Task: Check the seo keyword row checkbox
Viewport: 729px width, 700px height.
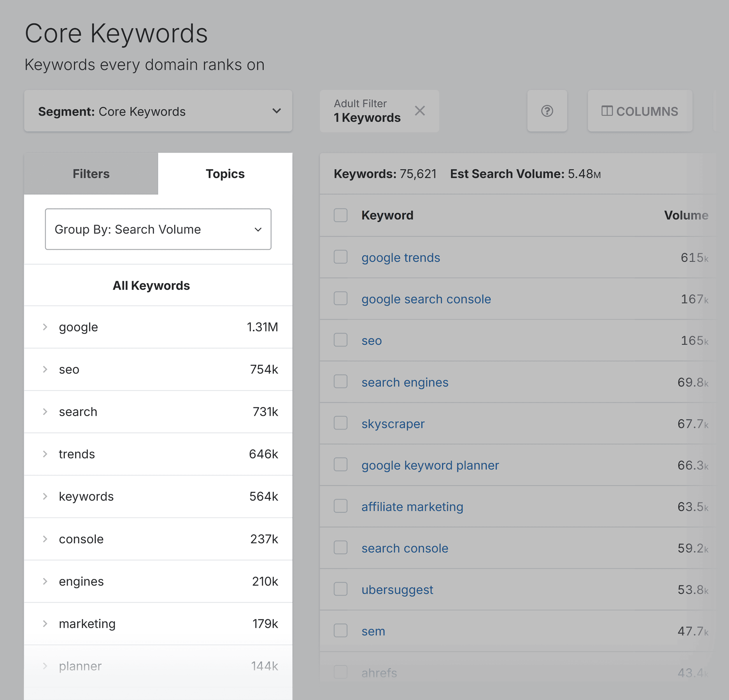Action: (x=341, y=340)
